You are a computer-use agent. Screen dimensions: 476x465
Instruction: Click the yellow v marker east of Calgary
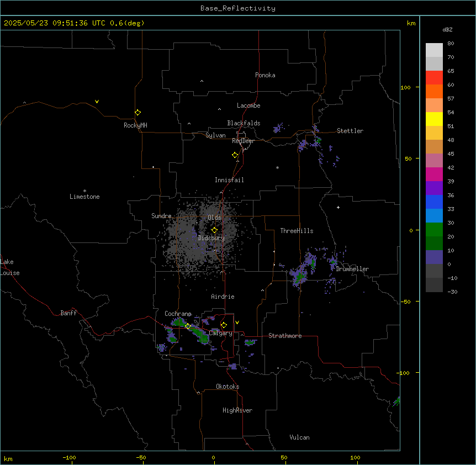[x=237, y=323]
